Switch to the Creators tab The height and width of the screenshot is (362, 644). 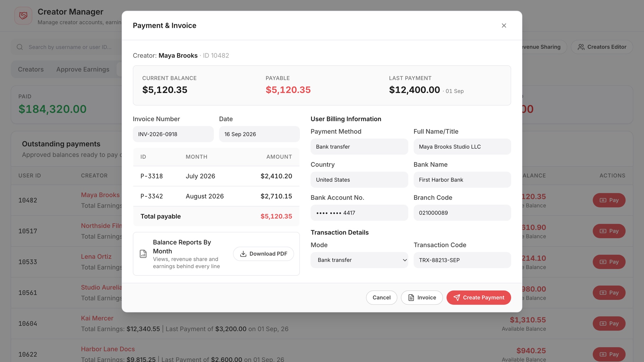[x=31, y=69]
